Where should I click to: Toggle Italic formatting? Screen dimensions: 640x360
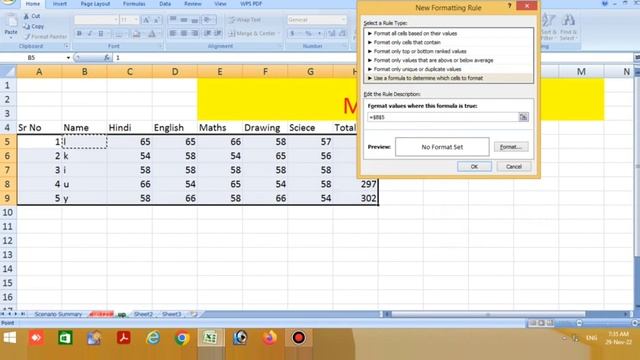(x=90, y=33)
